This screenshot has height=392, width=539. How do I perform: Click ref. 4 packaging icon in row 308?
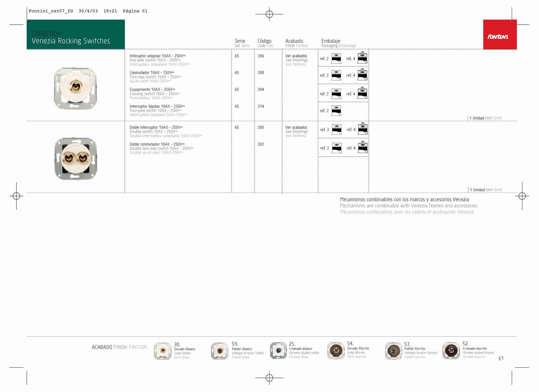point(362,74)
